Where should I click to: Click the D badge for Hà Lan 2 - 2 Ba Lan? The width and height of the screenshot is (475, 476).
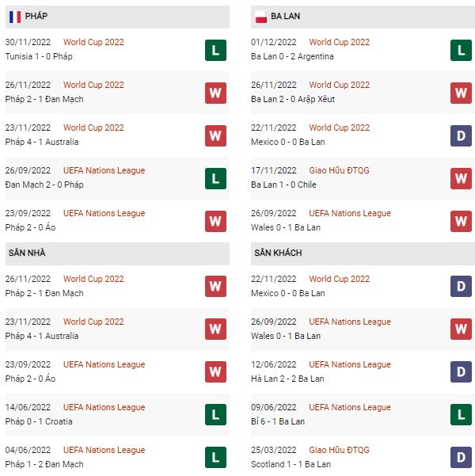[461, 372]
